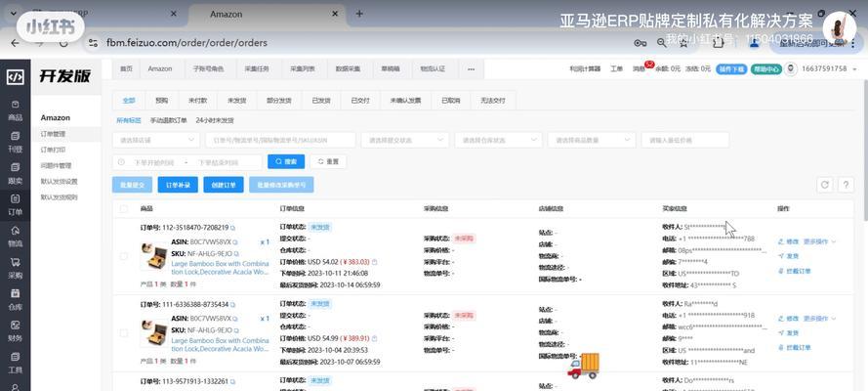Screen dimensions: 868x391
Task: Copy the ASIN of order 112-3518470-7208219
Action: (x=235, y=242)
